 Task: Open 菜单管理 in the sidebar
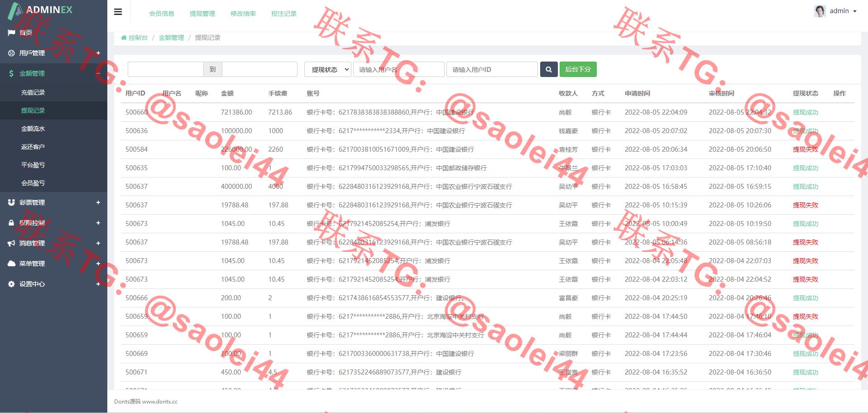(53, 264)
